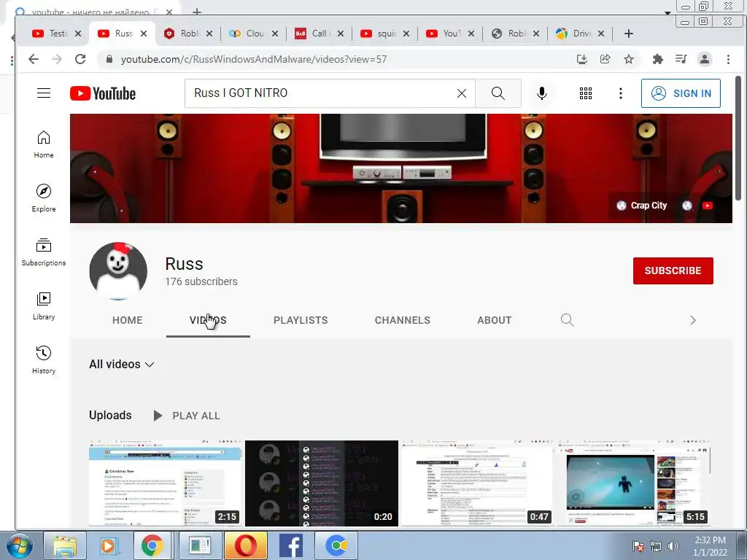
Task: Open History in sidebar
Action: coord(44,359)
